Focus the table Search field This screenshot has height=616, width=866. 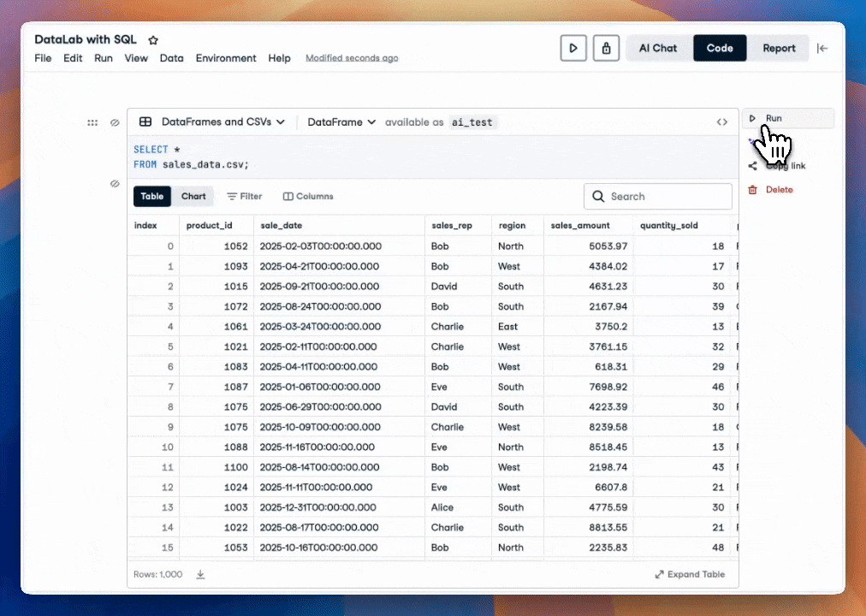pos(658,197)
